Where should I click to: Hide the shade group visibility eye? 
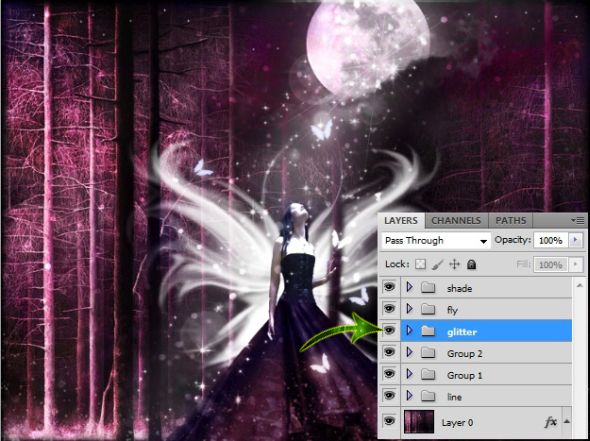(x=389, y=287)
